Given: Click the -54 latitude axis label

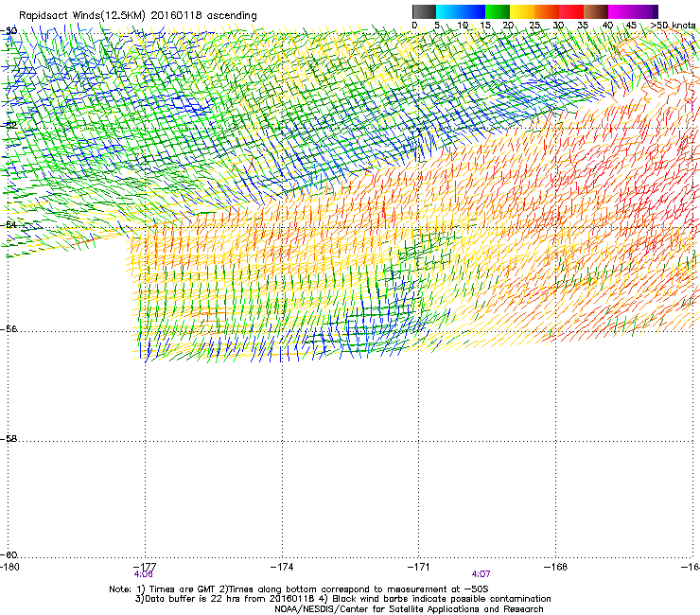Looking at the screenshot, I should coord(9,224).
